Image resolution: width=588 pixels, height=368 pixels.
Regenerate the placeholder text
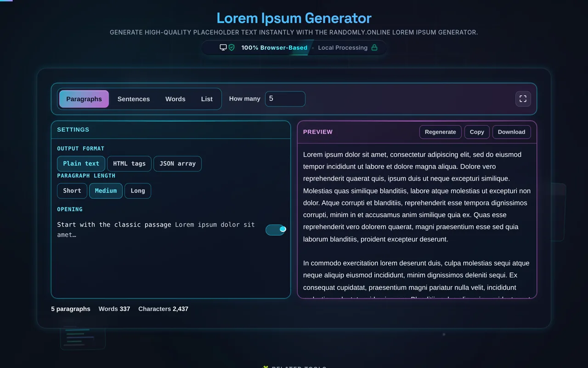click(x=441, y=132)
